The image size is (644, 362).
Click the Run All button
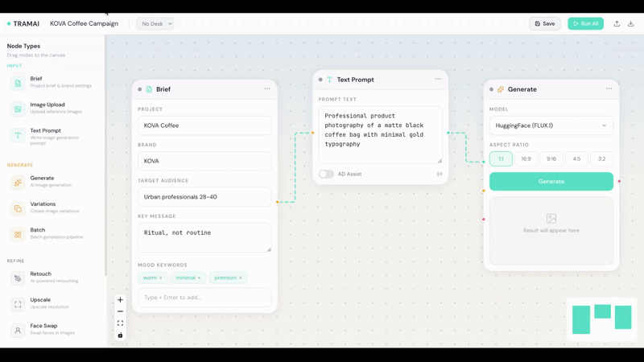586,24
